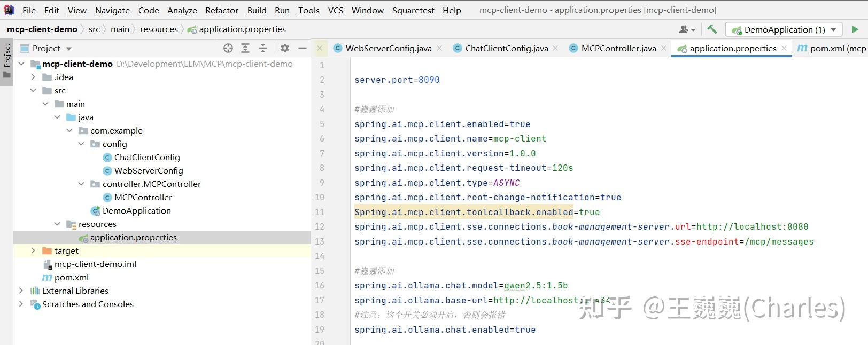Close the application.properties tab
The image size is (868, 345).
pos(784,48)
